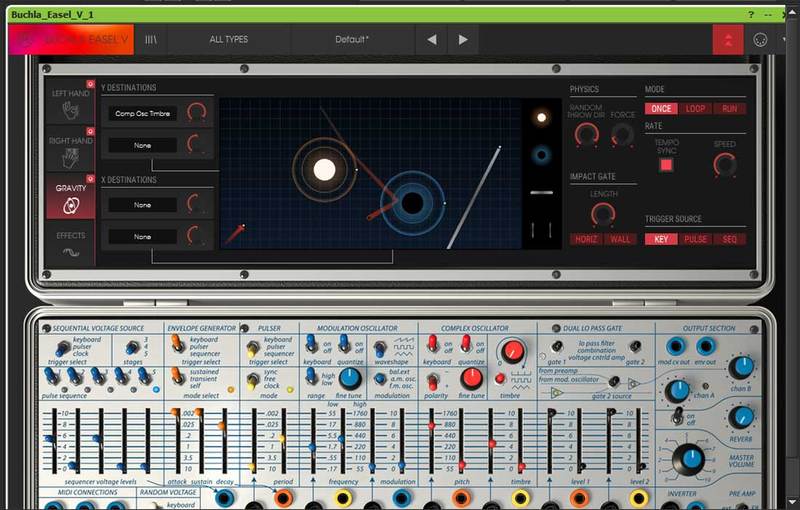Open the MIDI settings round icon

tap(761, 40)
